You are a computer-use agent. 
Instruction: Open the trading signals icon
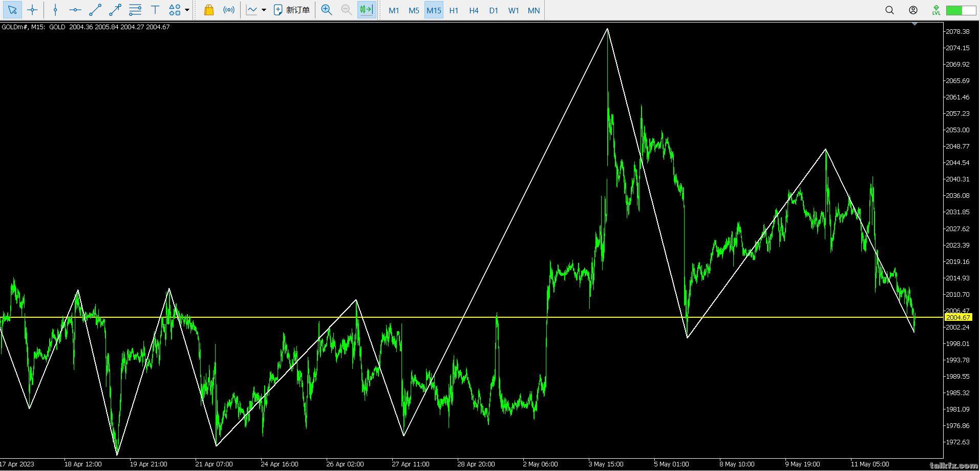pos(229,10)
